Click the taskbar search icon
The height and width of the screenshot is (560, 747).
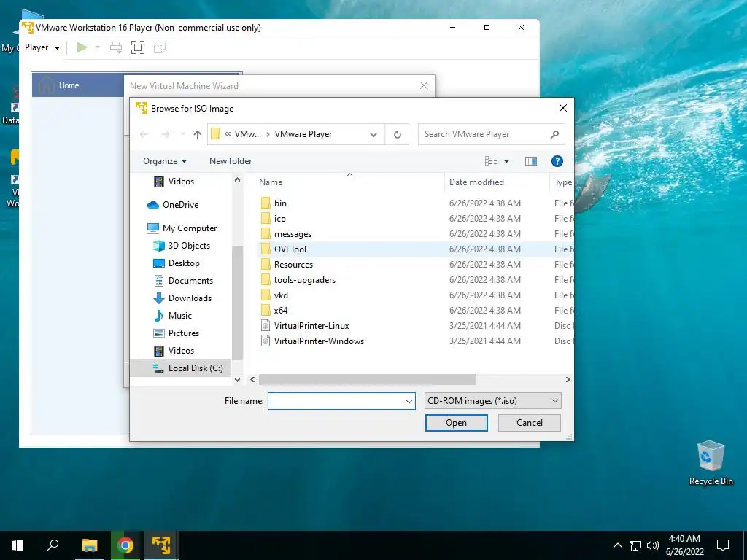53,545
